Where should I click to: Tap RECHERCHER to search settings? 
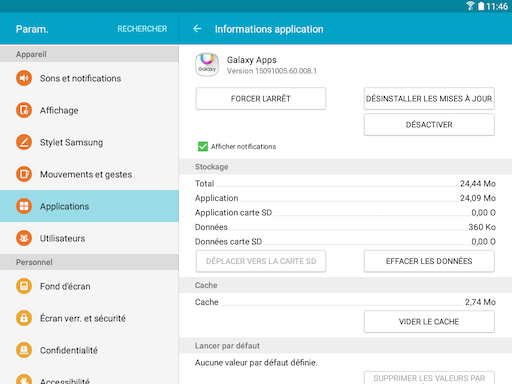[x=142, y=29]
